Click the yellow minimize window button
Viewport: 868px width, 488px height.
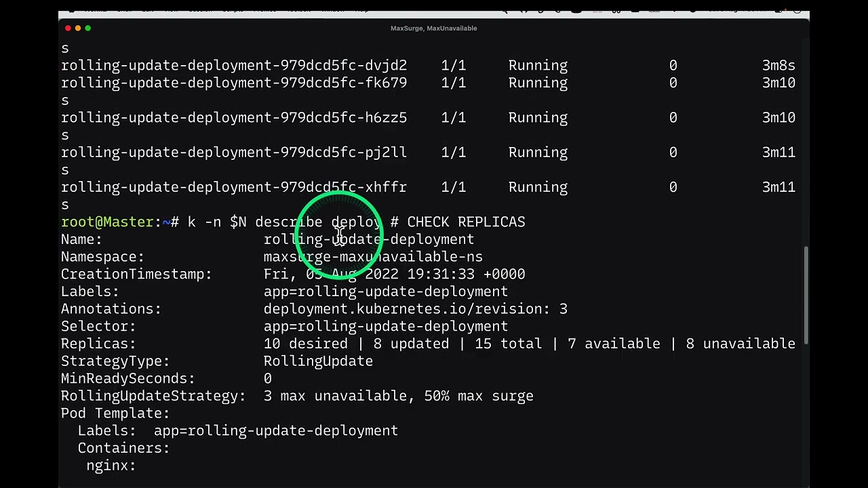(x=78, y=28)
